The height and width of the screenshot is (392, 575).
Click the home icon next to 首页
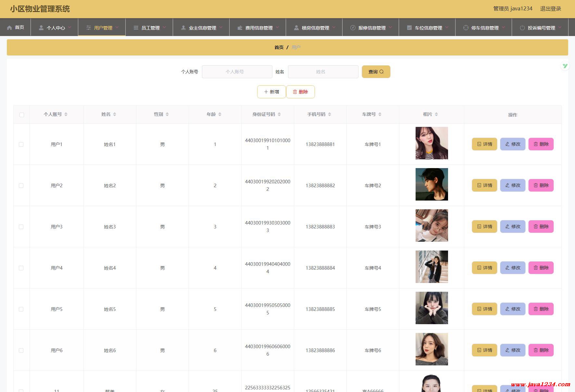[x=10, y=28]
